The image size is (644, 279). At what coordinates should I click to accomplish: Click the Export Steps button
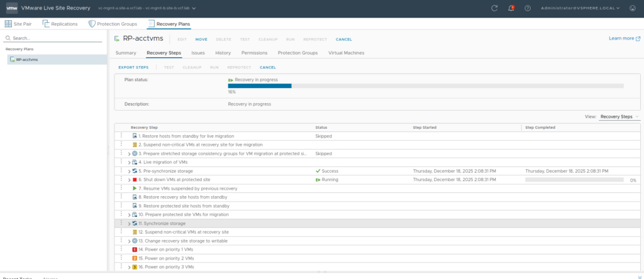click(133, 67)
